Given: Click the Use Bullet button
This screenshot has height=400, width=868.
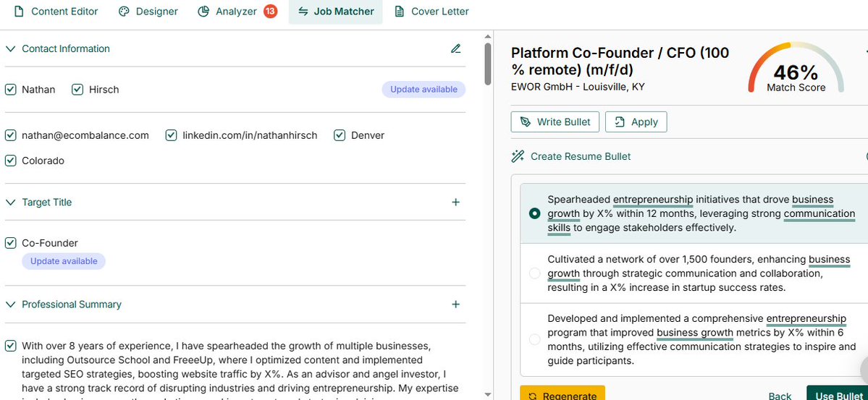Looking at the screenshot, I should pos(837,394).
